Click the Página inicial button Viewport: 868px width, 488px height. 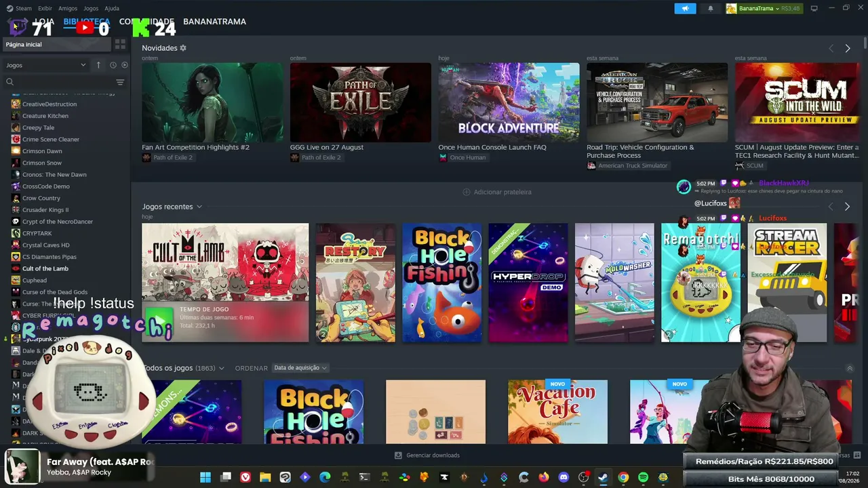56,44
